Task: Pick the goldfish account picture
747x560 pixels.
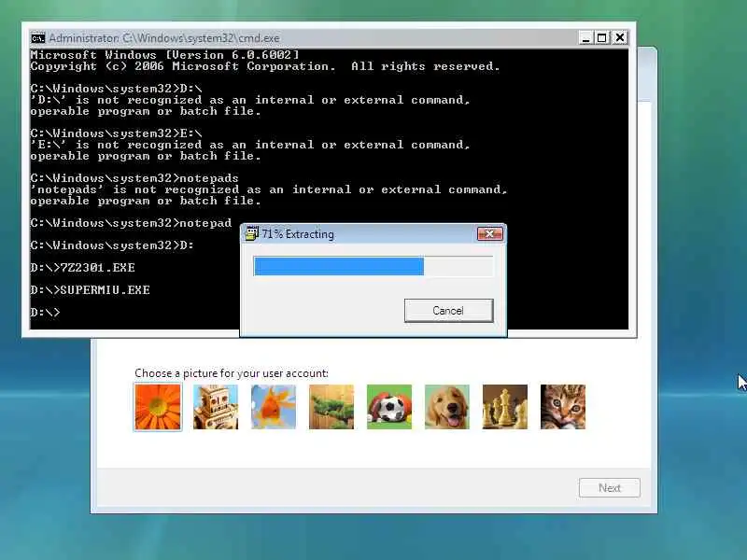Action: (x=274, y=407)
